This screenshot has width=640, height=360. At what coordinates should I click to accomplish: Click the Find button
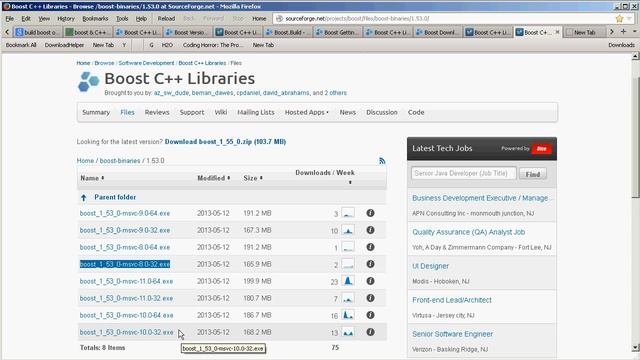(533, 174)
